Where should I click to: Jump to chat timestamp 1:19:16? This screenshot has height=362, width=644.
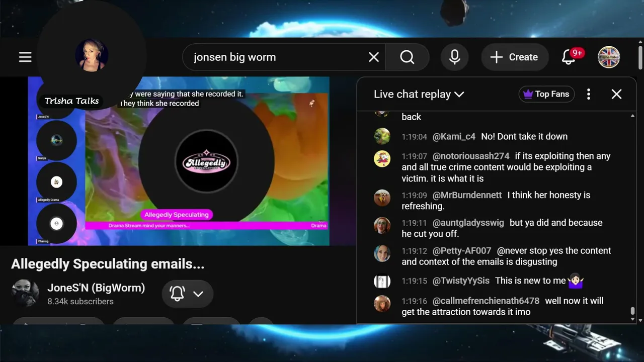414,301
